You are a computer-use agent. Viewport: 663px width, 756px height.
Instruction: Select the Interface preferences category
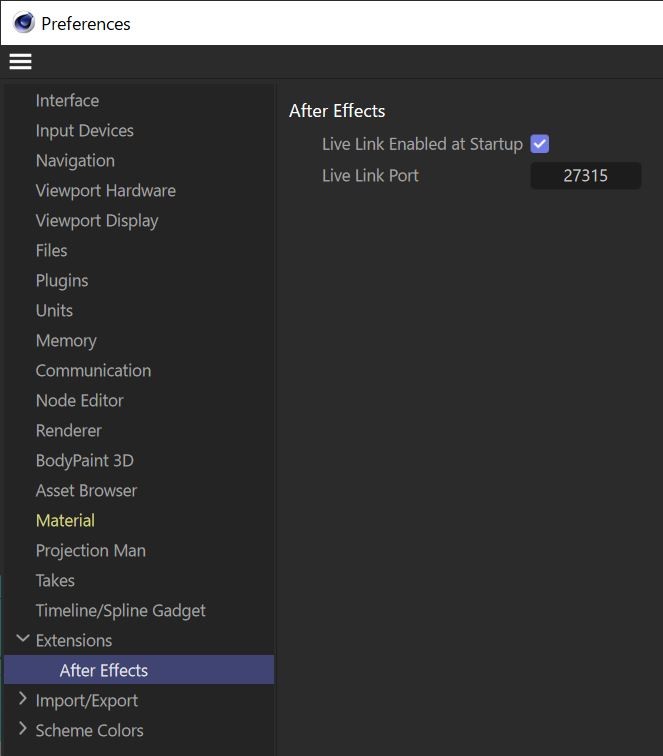[x=67, y=101]
